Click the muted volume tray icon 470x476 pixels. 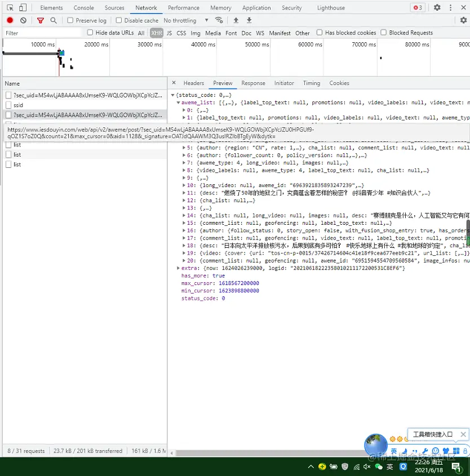point(367,466)
